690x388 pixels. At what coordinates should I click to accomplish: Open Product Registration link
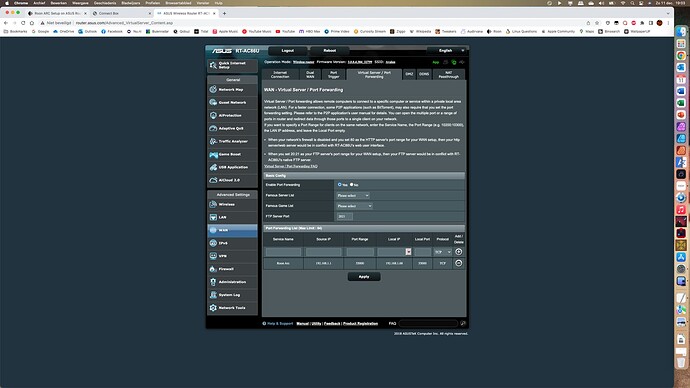360,324
